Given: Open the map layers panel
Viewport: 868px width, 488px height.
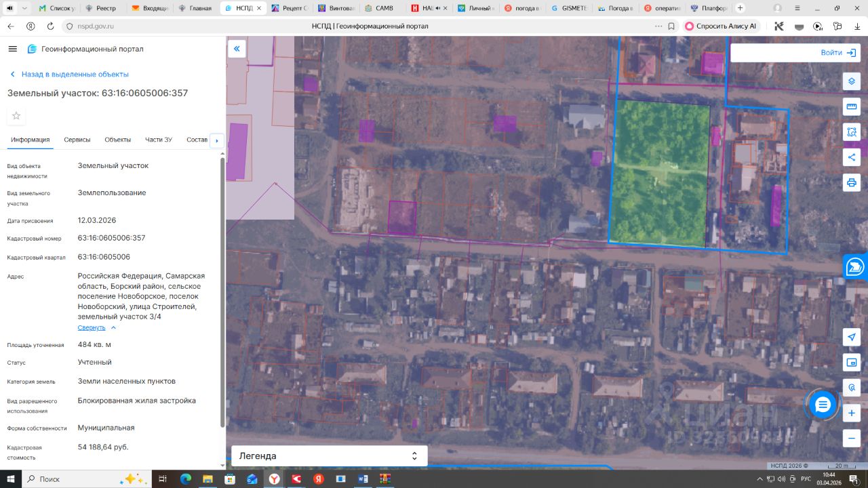Looking at the screenshot, I should pyautogui.click(x=852, y=81).
